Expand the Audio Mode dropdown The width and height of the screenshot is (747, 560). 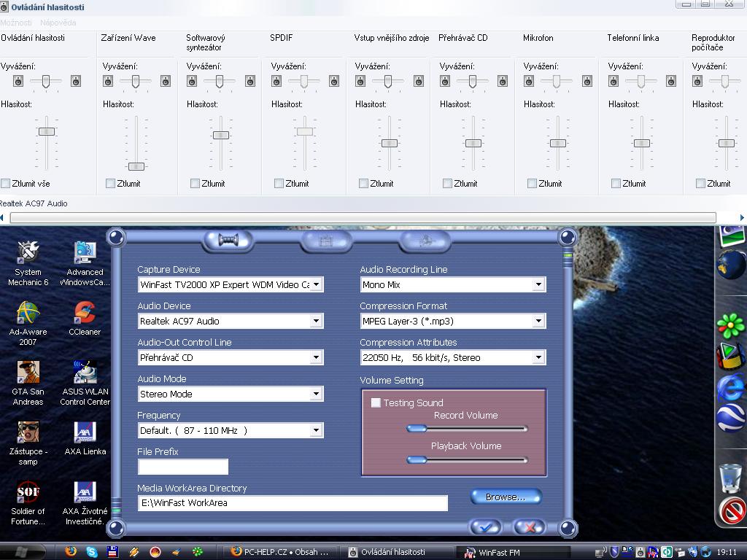(x=316, y=394)
